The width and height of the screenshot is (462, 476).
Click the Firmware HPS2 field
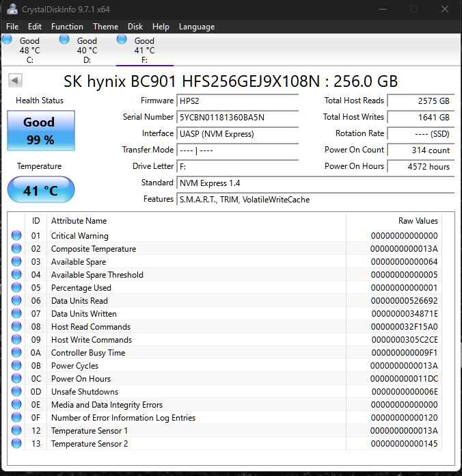coord(236,101)
